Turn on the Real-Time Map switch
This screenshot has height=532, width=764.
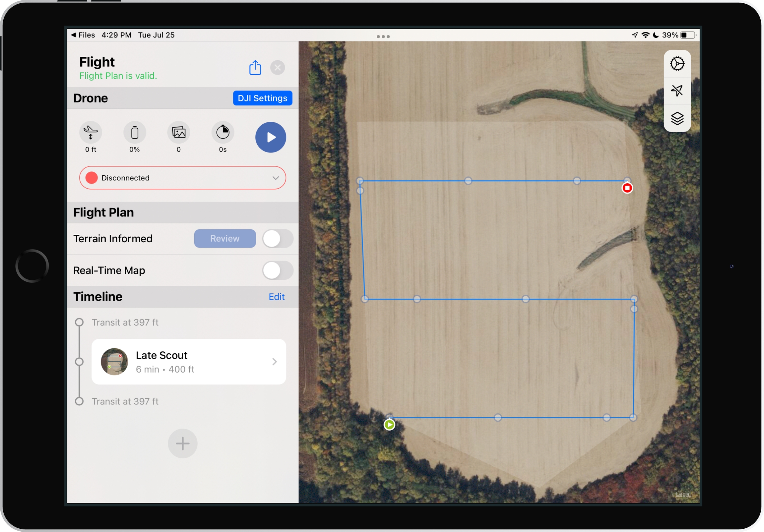pos(277,270)
